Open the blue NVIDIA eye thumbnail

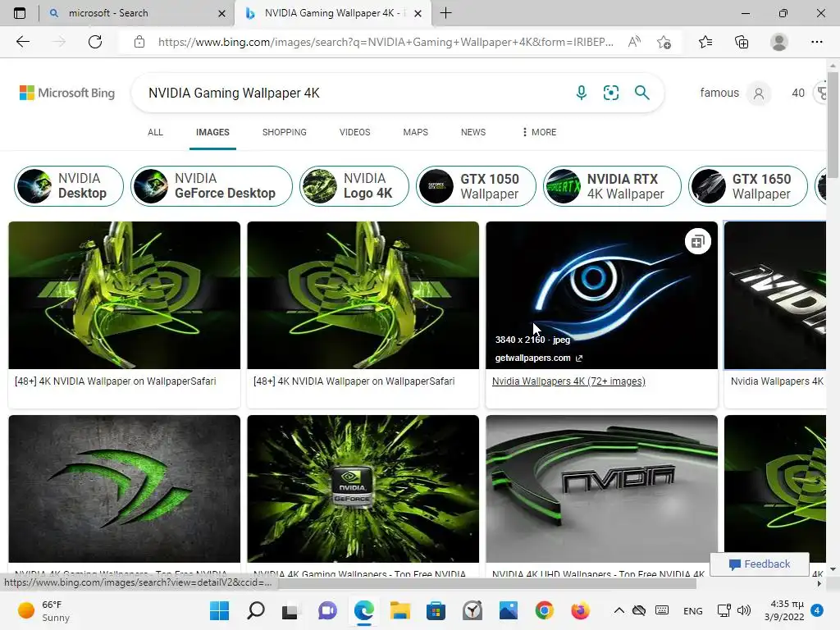[x=601, y=295]
